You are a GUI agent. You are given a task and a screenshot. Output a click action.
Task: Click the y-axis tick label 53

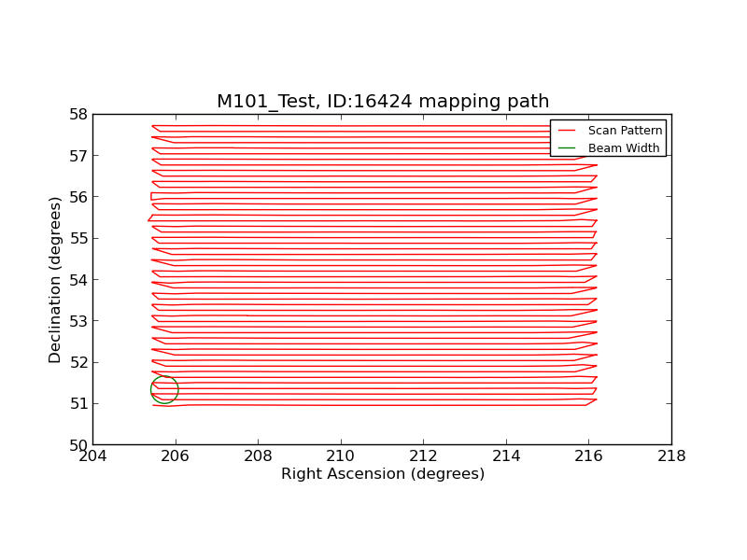pos(79,321)
